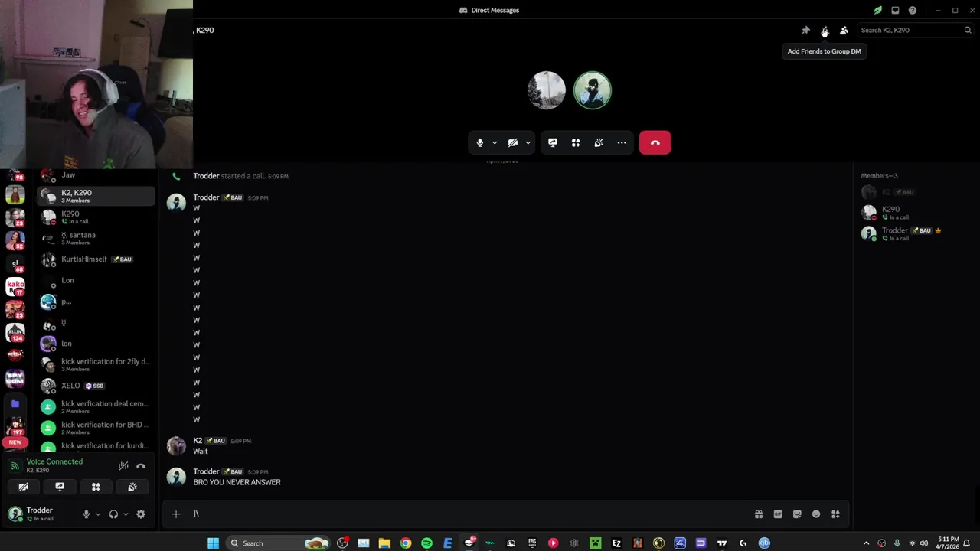This screenshot has width=980, height=551.
Task: Click the NEW unread indicator in sidebar
Action: [15, 442]
